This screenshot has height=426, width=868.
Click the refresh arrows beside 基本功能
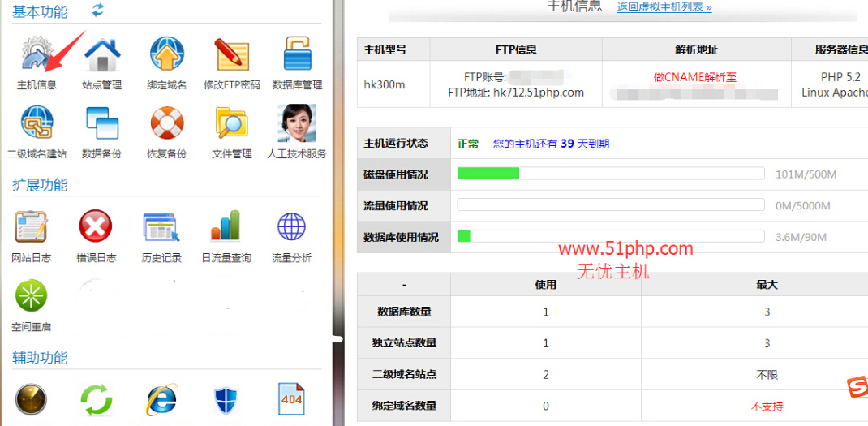pyautogui.click(x=97, y=10)
